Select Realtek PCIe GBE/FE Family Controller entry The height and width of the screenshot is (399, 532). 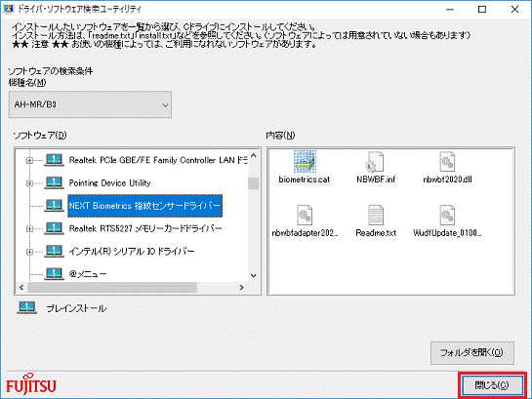coord(158,160)
